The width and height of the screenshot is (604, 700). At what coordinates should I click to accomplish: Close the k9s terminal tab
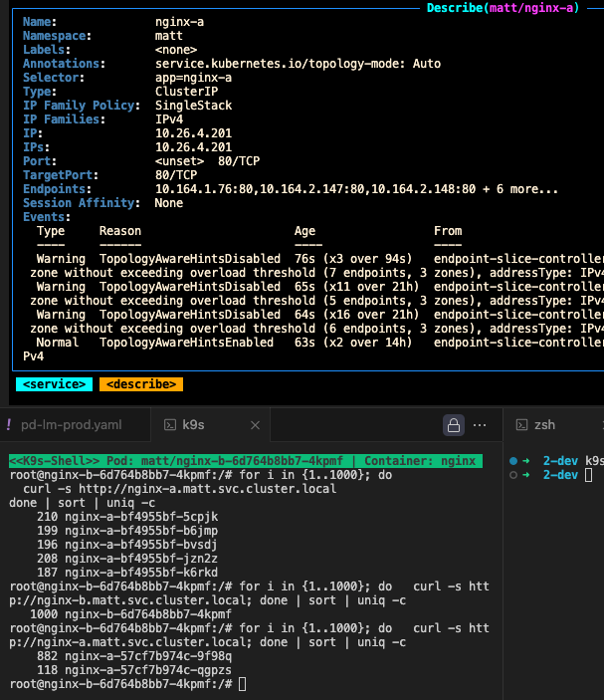coord(254,425)
